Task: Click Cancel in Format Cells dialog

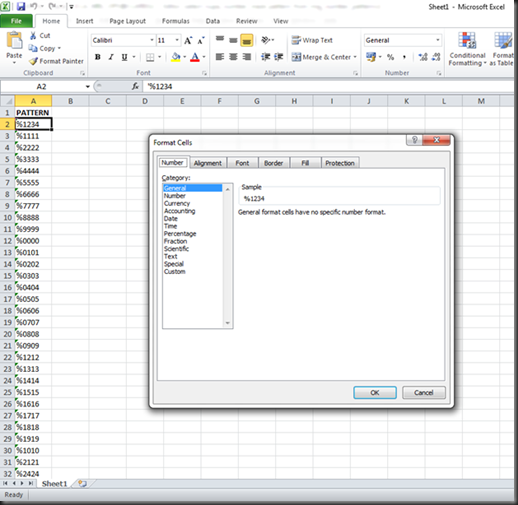Action: (424, 393)
